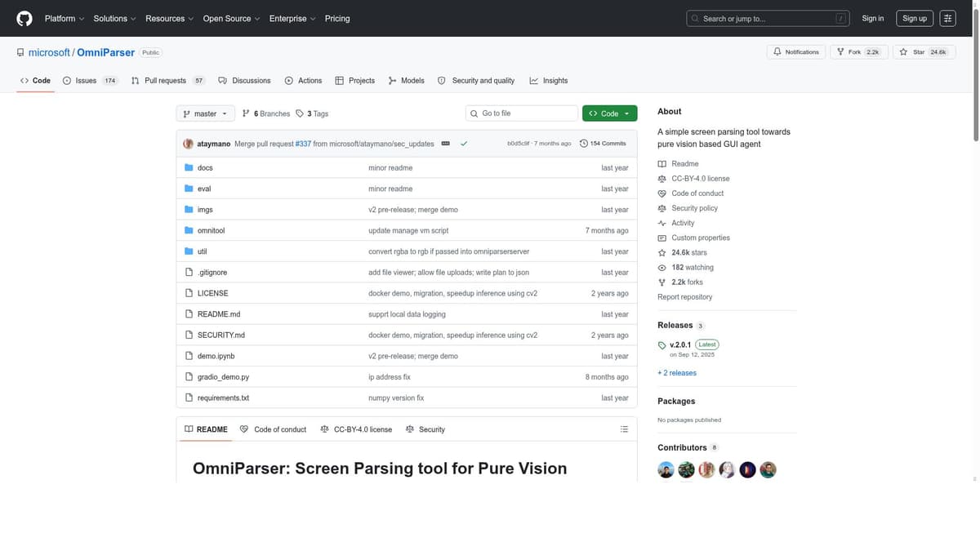Expand the commit message with the ellipsis
Screen dimensions: 980x551
coord(445,143)
